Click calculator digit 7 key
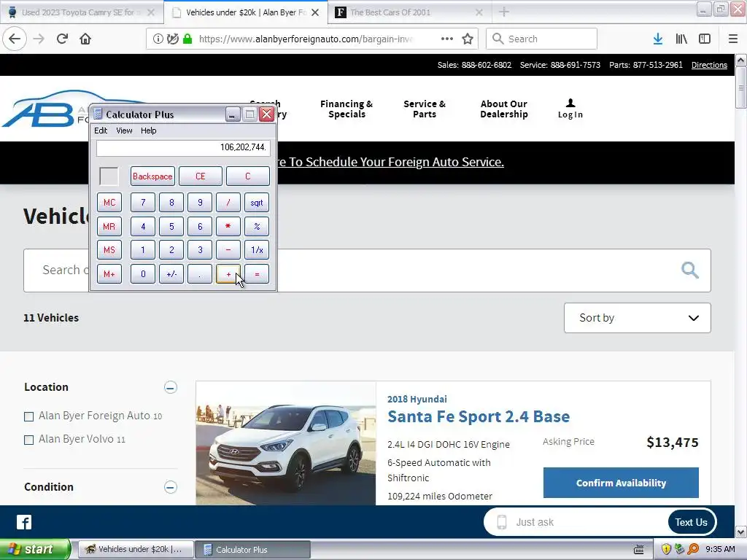This screenshot has height=560, width=747. tap(143, 203)
